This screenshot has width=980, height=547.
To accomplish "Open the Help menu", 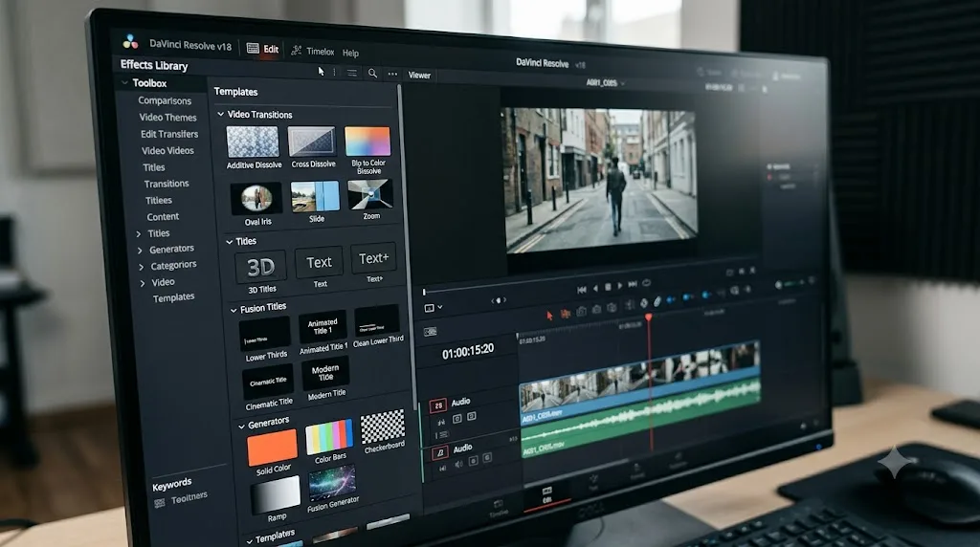I will [350, 54].
